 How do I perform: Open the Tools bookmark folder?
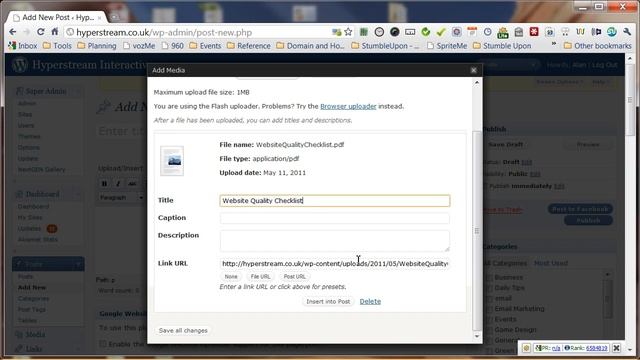point(58,46)
